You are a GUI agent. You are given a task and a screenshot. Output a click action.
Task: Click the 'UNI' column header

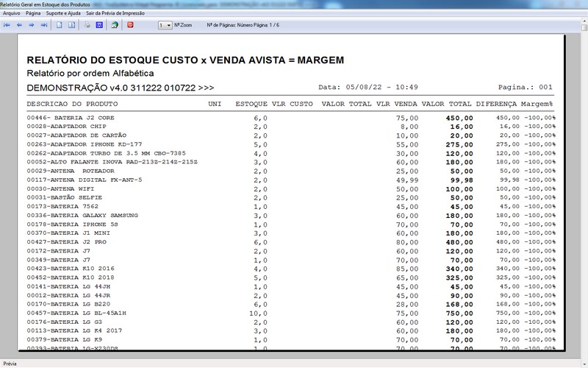215,104
